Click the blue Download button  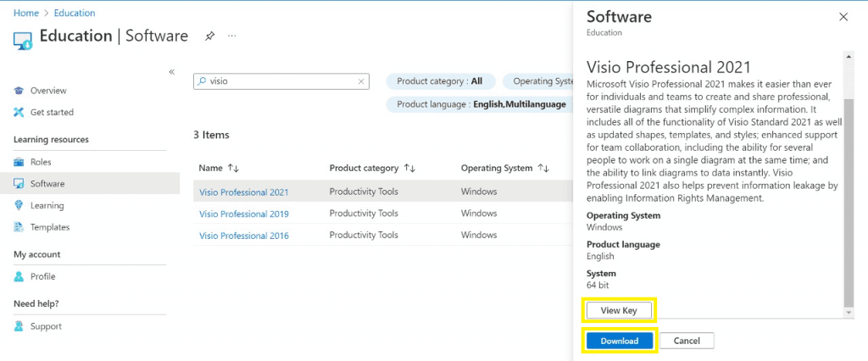(x=619, y=341)
